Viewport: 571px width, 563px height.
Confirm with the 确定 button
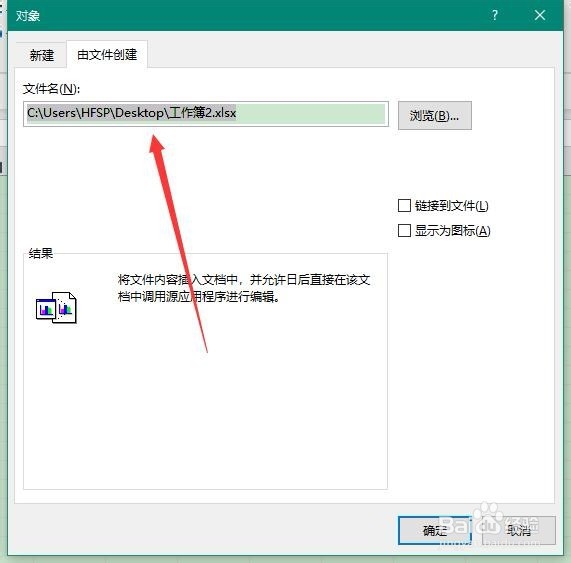click(434, 530)
